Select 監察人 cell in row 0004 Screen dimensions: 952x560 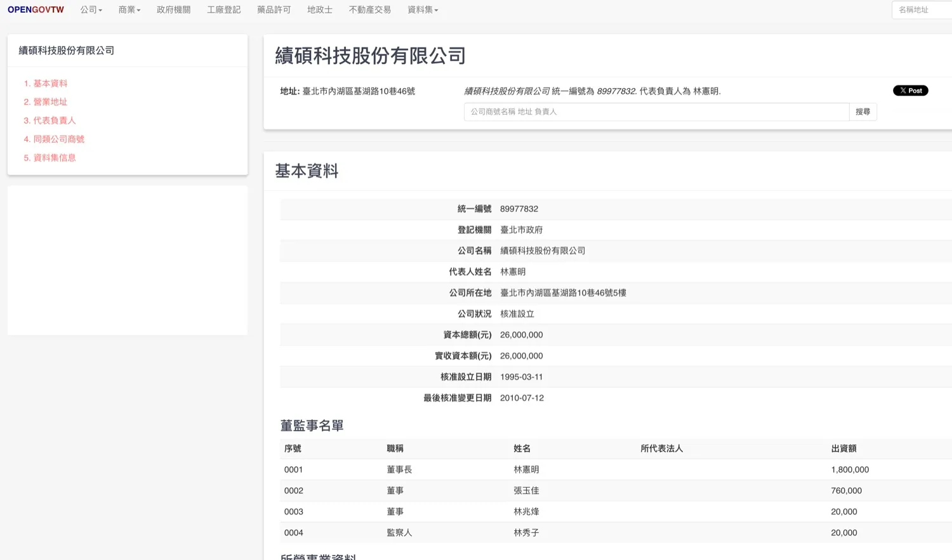point(399,533)
